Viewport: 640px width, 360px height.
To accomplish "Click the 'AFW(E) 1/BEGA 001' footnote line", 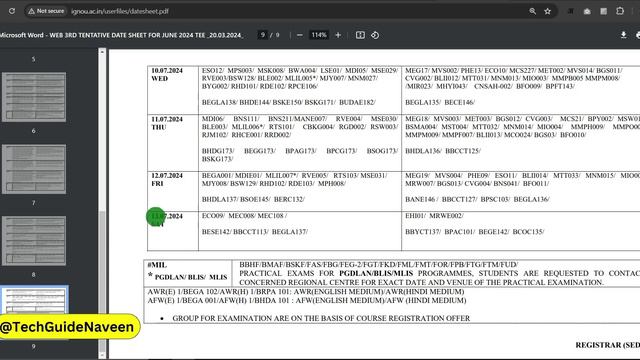I will (x=307, y=300).
